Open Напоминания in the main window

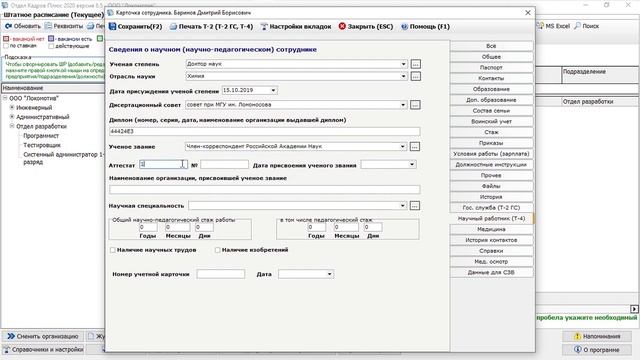point(597,336)
